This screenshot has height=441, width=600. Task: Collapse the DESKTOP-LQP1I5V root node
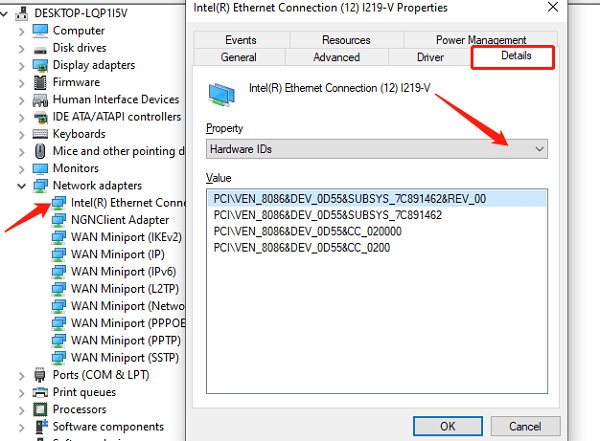point(4,14)
